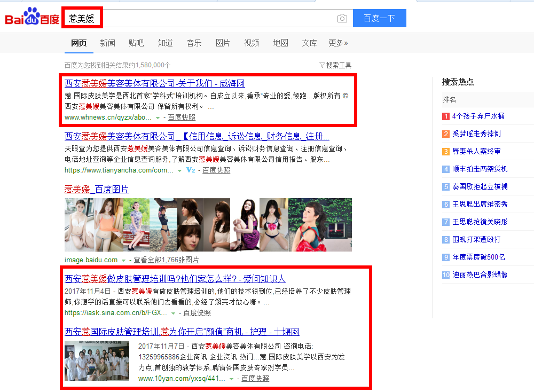The height and width of the screenshot is (392, 534).
Task: Click the https://iask.sina.com.cn/b/FGX... URL
Action: point(116,313)
